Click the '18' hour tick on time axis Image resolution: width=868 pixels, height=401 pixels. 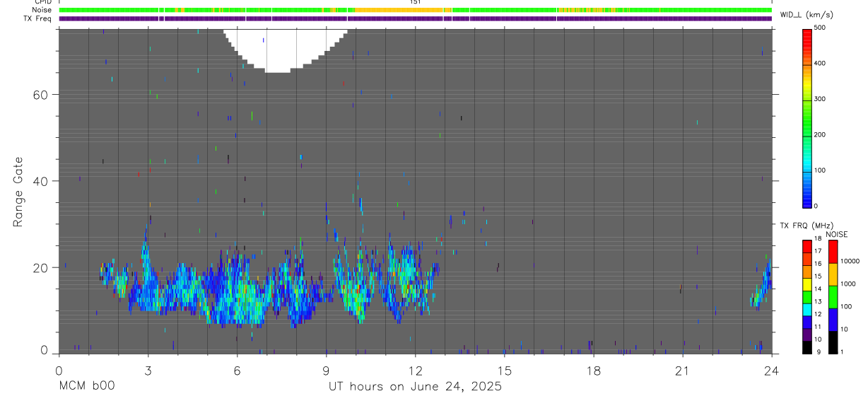(x=594, y=371)
